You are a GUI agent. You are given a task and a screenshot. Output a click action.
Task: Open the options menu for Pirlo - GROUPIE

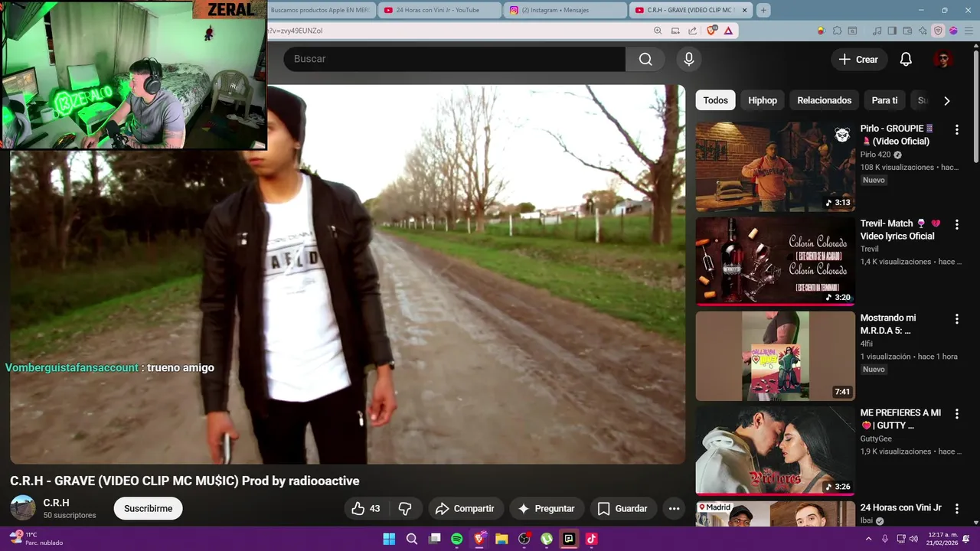pyautogui.click(x=956, y=130)
